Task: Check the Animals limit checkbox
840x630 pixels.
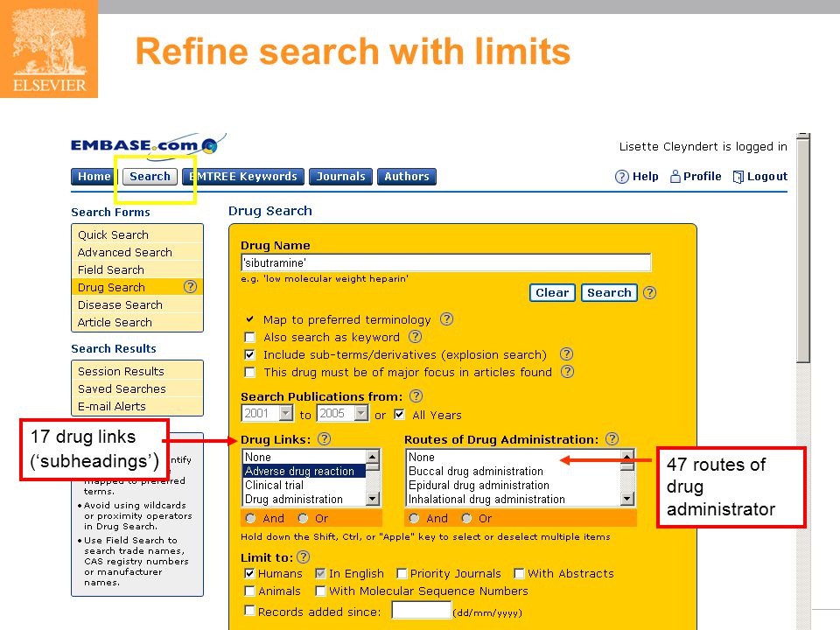Action: (x=249, y=591)
